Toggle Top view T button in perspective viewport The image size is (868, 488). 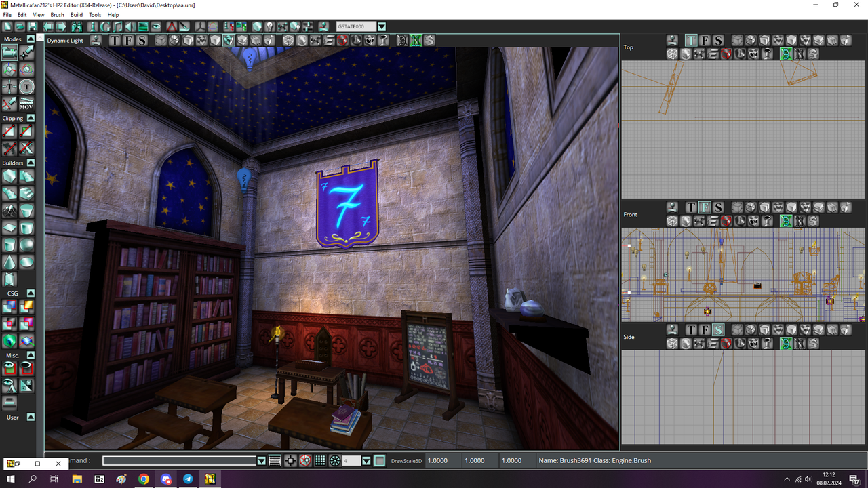(x=115, y=40)
